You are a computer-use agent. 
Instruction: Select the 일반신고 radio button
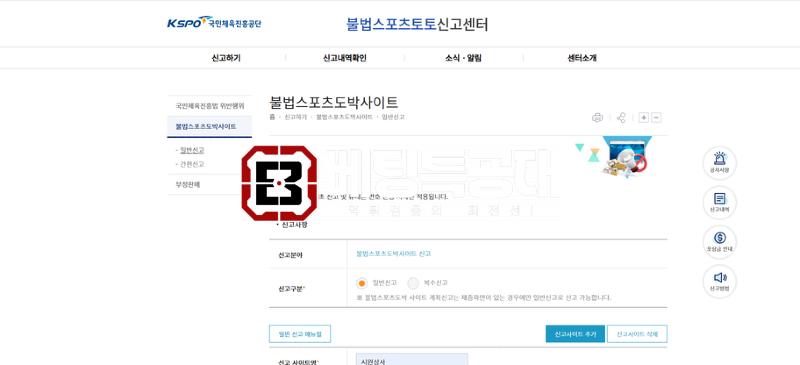coord(362,283)
